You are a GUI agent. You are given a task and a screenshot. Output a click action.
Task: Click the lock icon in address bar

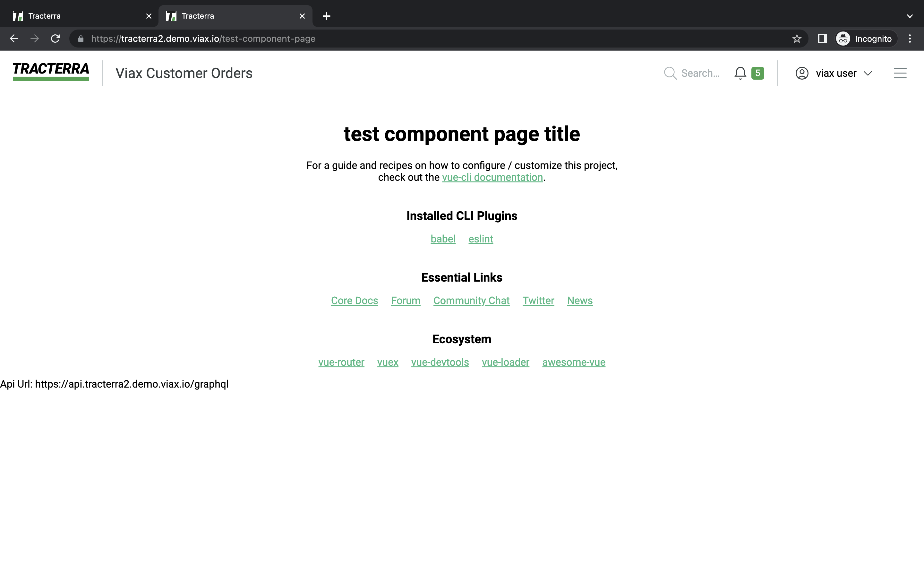(x=81, y=39)
